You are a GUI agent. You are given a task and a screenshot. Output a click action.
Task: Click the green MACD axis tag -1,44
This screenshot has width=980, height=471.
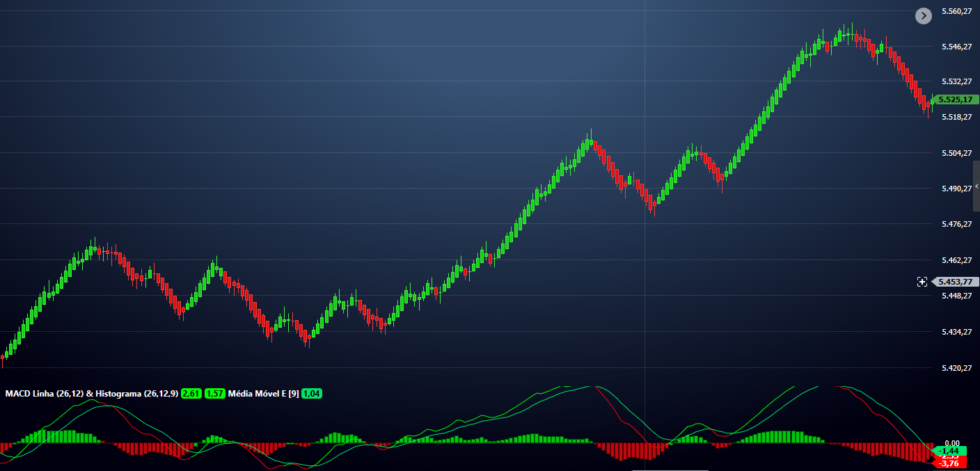(x=949, y=451)
